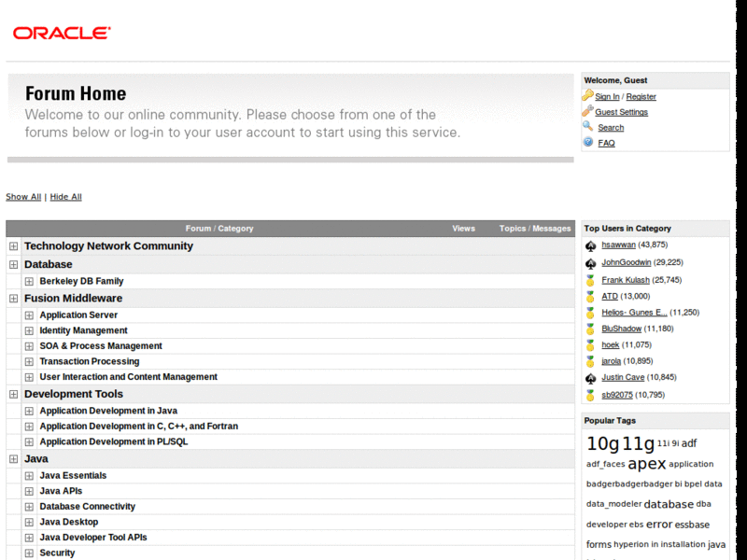Expand the Java Essentials row

click(x=29, y=476)
